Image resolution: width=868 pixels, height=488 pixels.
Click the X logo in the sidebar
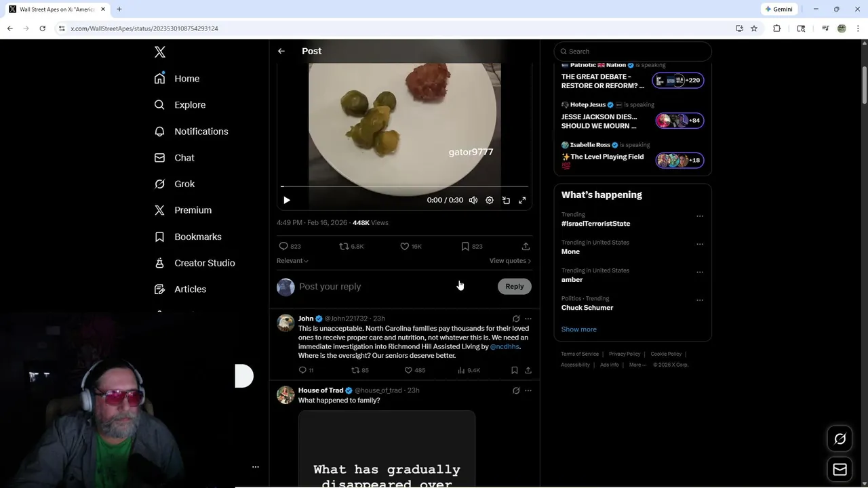[x=160, y=52]
